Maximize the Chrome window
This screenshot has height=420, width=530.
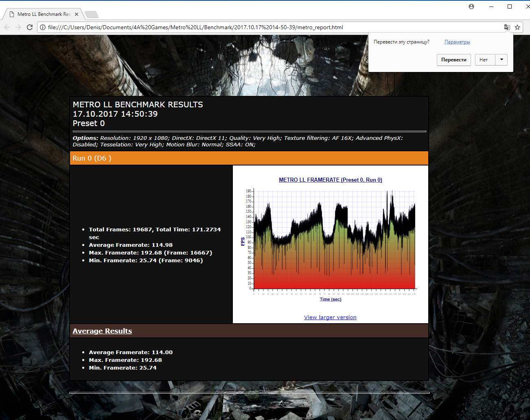510,7
